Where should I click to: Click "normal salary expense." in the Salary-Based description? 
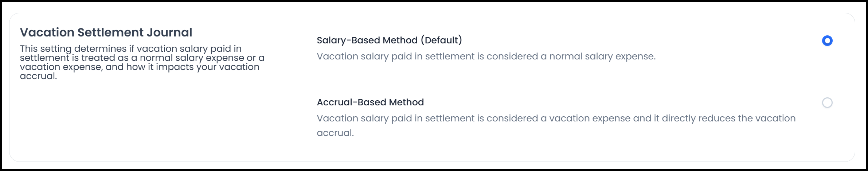[x=602, y=57]
